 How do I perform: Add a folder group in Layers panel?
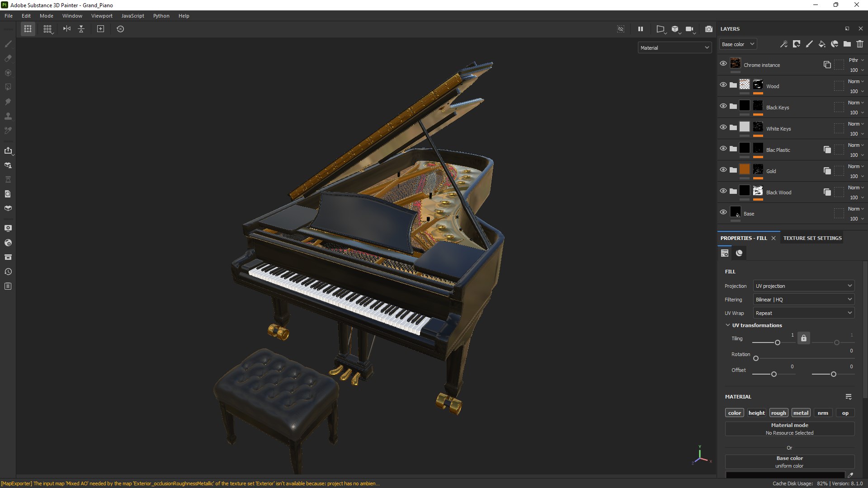click(847, 44)
